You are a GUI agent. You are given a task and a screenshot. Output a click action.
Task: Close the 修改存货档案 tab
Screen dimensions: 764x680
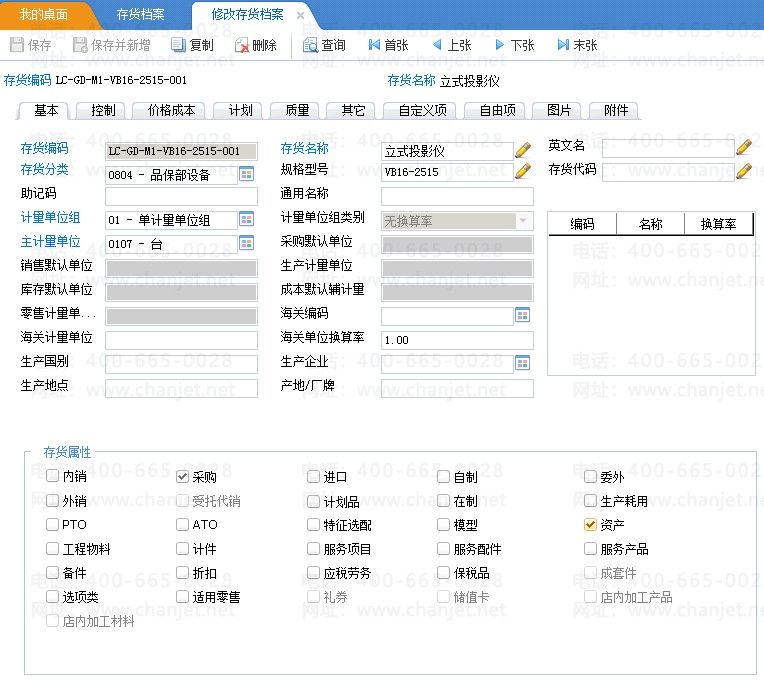point(301,16)
